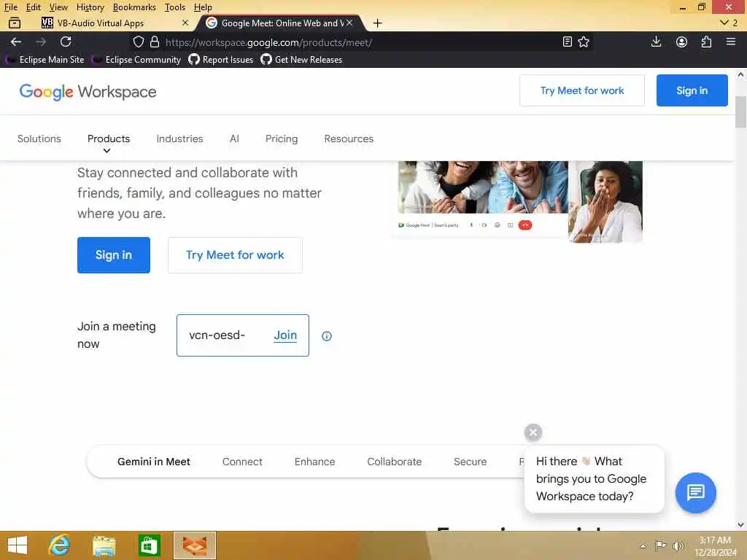
Task: Reload the page with the refresh icon
Action: (66, 42)
